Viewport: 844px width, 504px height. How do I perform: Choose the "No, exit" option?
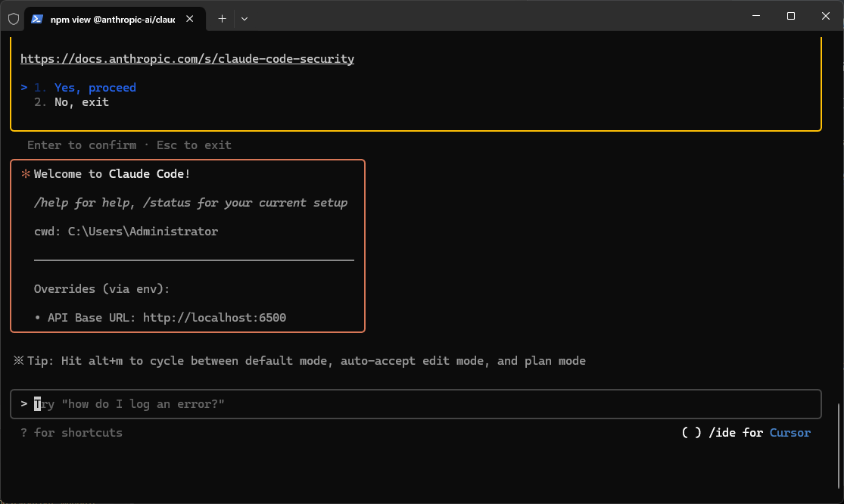coord(81,102)
